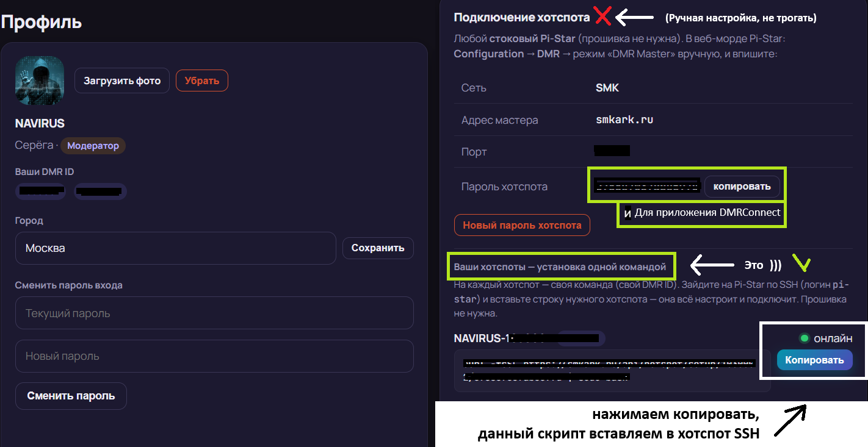Screen dimensions: 868x447
Task: Click the "Порт" row label
Action: point(474,152)
